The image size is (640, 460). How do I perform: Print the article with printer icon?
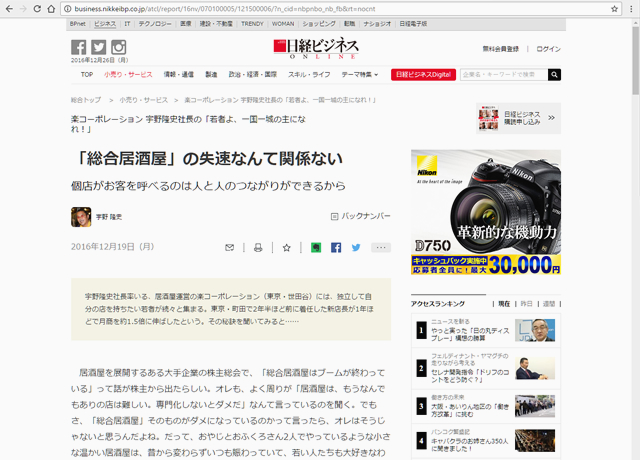(x=257, y=247)
